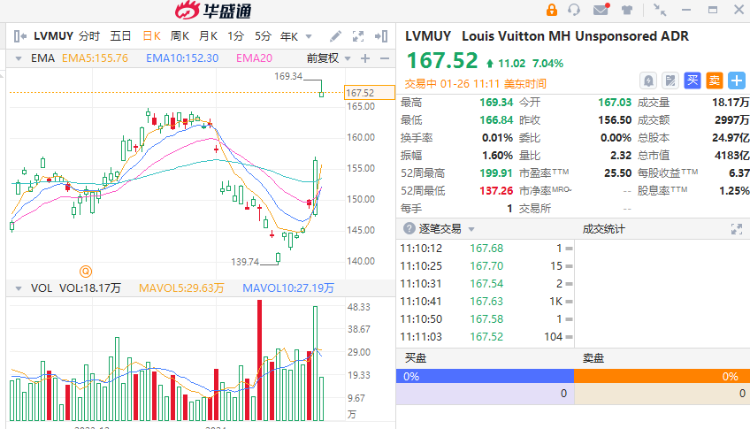Expand chart to fullscreen icon
This screenshot has width=750, height=429.
tap(358, 36)
